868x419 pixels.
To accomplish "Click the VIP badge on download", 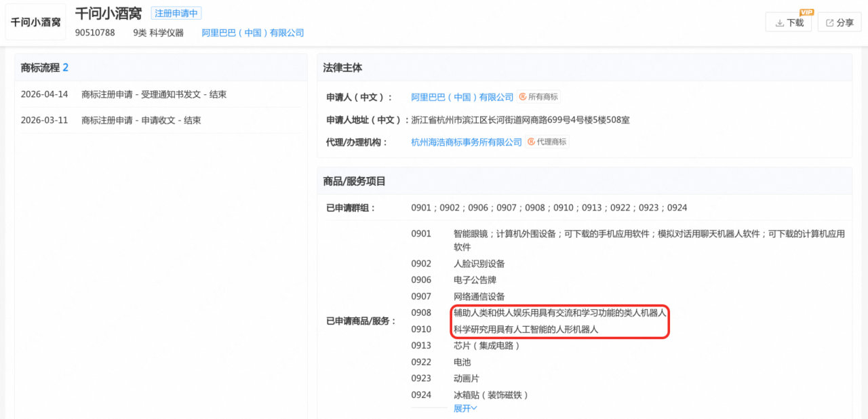I will tap(806, 12).
